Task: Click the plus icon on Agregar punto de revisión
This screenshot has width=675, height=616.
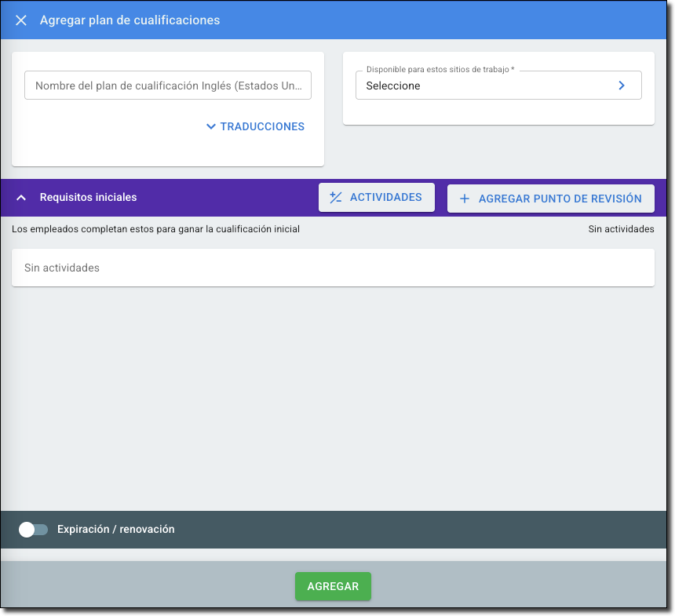Action: [x=464, y=199]
